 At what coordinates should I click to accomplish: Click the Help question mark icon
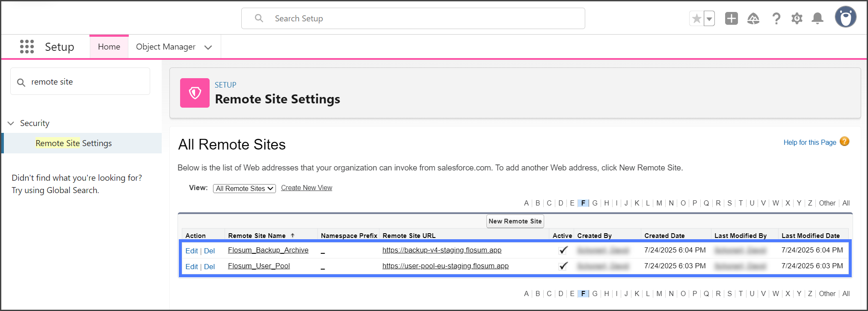pos(776,19)
